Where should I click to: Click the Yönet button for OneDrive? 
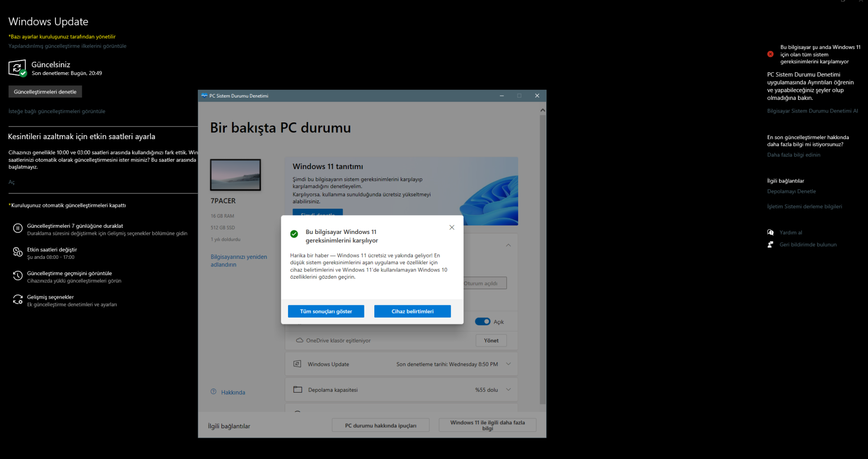pyautogui.click(x=491, y=341)
